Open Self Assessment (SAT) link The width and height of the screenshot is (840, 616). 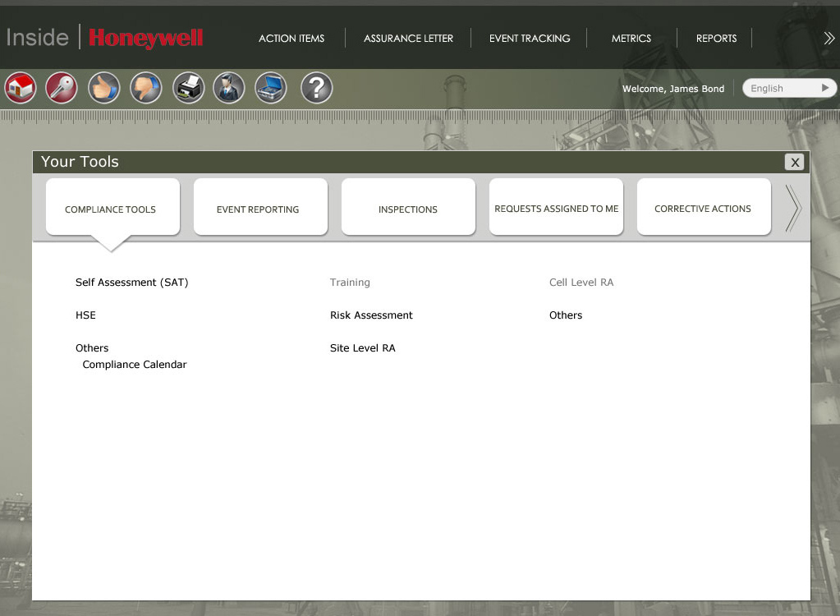[x=132, y=283]
